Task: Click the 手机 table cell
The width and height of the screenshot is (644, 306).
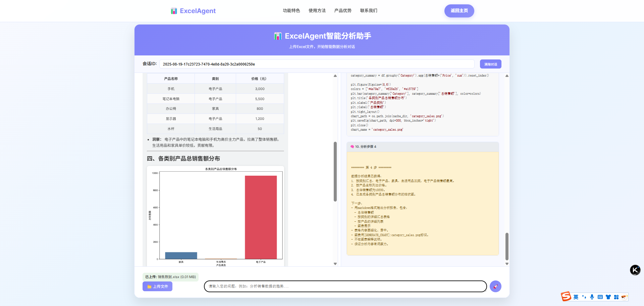Action: (171, 89)
